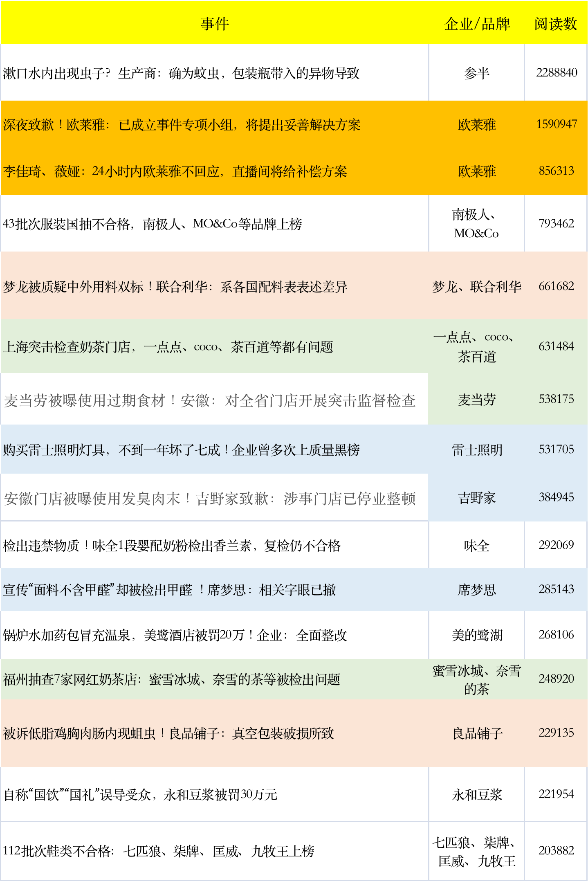Select the read count 384945

pos(557,497)
